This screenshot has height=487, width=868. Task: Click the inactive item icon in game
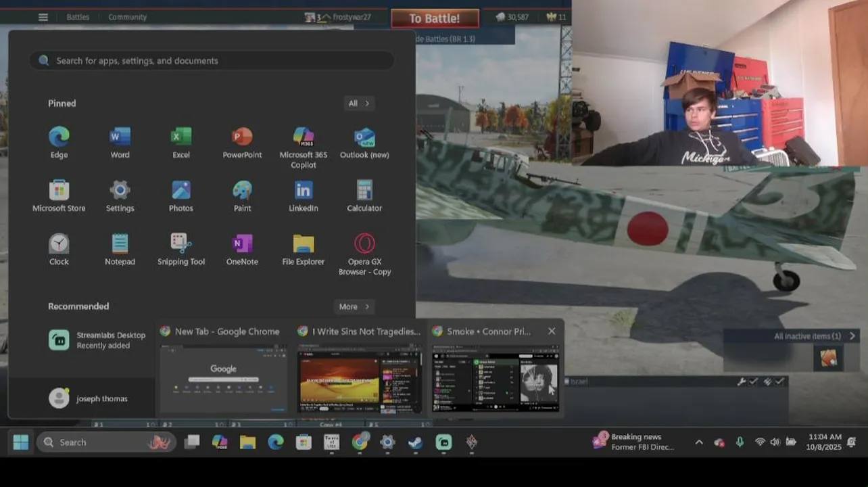click(x=828, y=358)
